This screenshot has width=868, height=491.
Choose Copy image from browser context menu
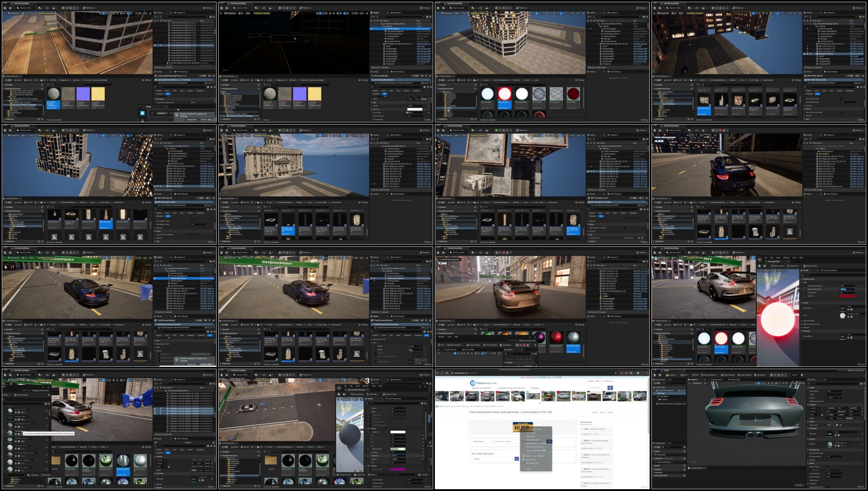[530, 436]
